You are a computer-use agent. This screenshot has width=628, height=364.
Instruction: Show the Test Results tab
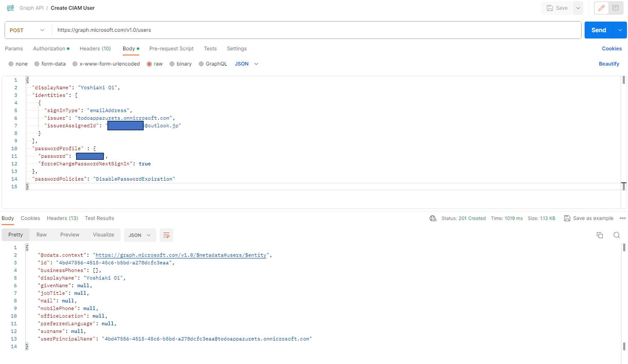[100, 218]
